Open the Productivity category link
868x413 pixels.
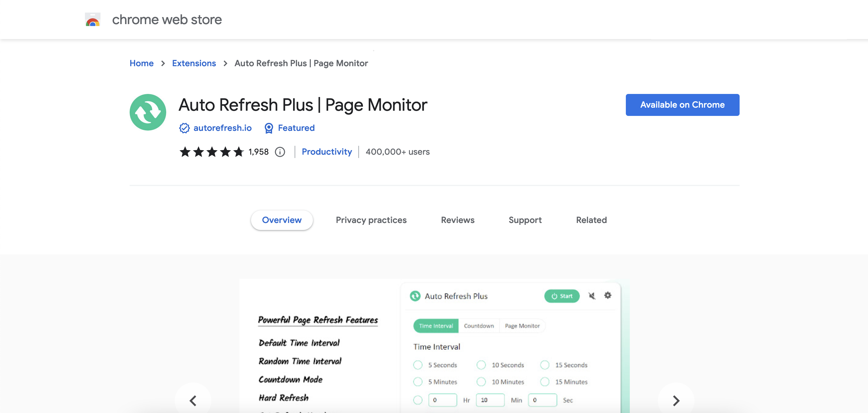[327, 152]
